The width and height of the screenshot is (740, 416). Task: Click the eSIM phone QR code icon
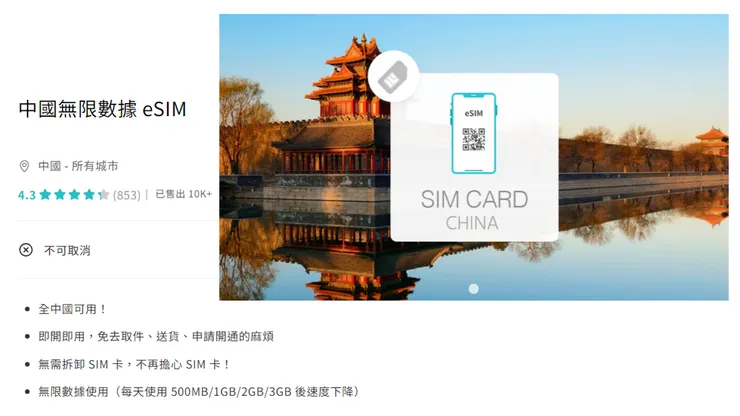point(473,134)
